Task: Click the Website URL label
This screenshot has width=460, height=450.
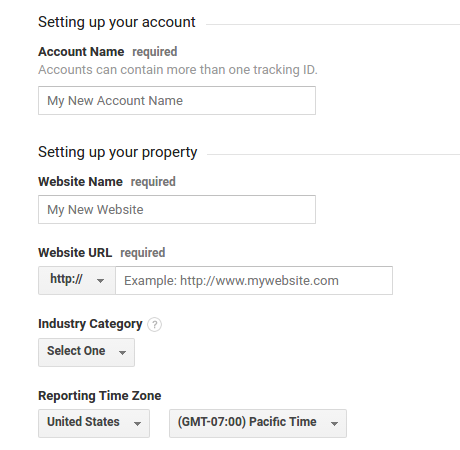Action: pyautogui.click(x=75, y=253)
